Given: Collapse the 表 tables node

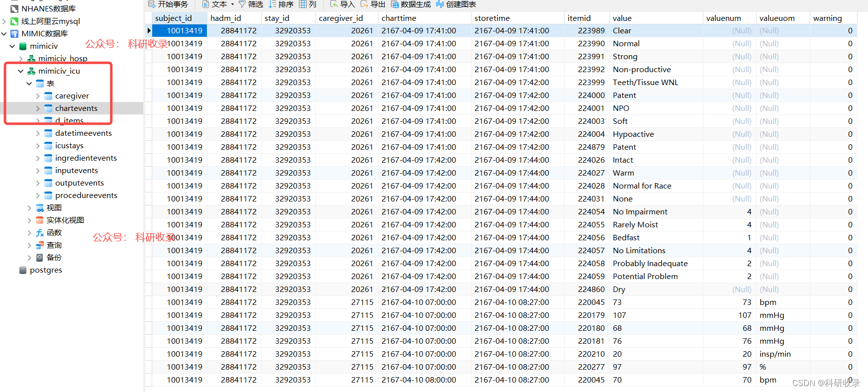Looking at the screenshot, I should pyautogui.click(x=29, y=83).
